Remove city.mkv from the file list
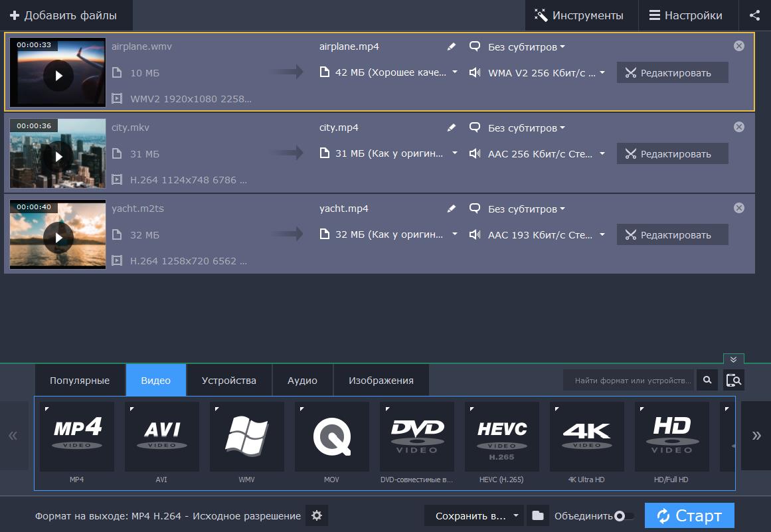771x532 pixels. (x=738, y=127)
